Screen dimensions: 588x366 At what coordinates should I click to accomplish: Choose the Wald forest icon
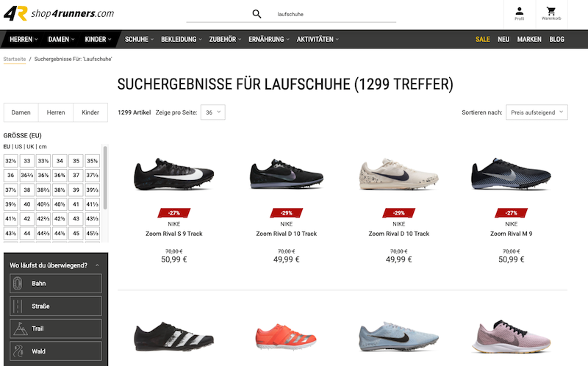coord(18,351)
